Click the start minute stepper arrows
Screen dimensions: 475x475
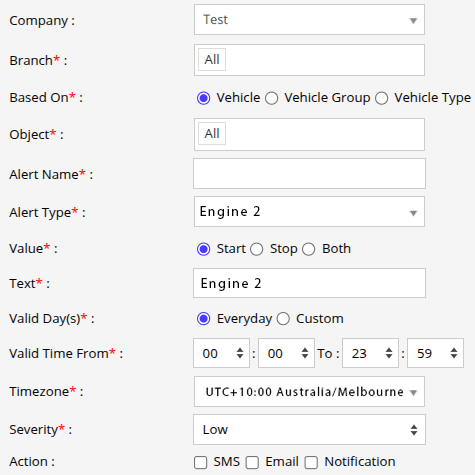pyautogui.click(x=305, y=353)
